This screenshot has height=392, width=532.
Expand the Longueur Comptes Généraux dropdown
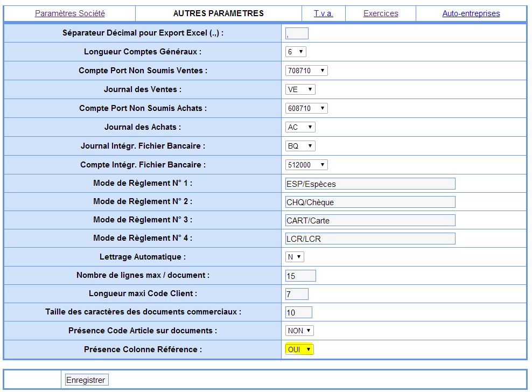(x=296, y=52)
